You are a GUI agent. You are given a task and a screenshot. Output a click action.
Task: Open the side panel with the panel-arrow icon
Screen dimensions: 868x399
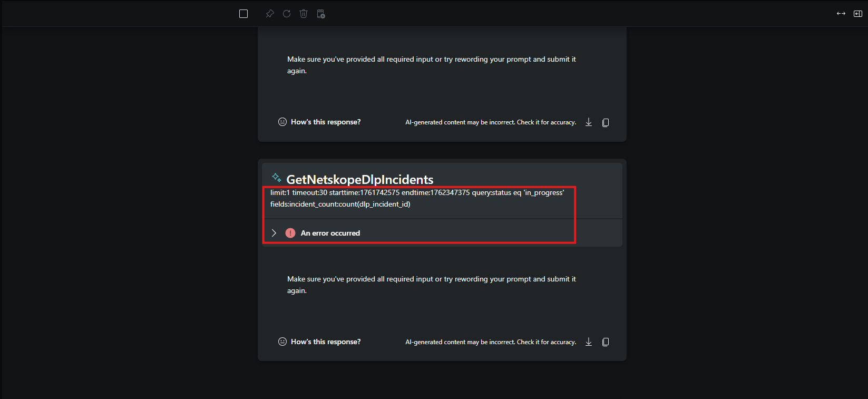858,14
